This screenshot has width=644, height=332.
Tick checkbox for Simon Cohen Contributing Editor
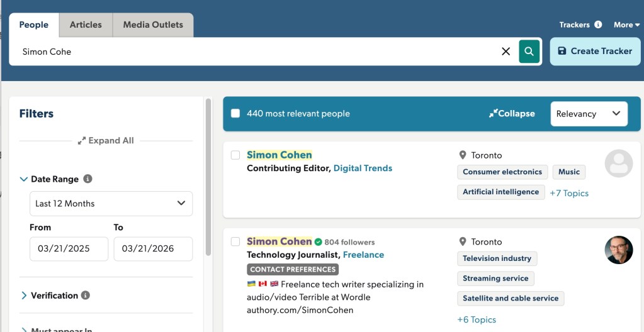click(x=235, y=155)
